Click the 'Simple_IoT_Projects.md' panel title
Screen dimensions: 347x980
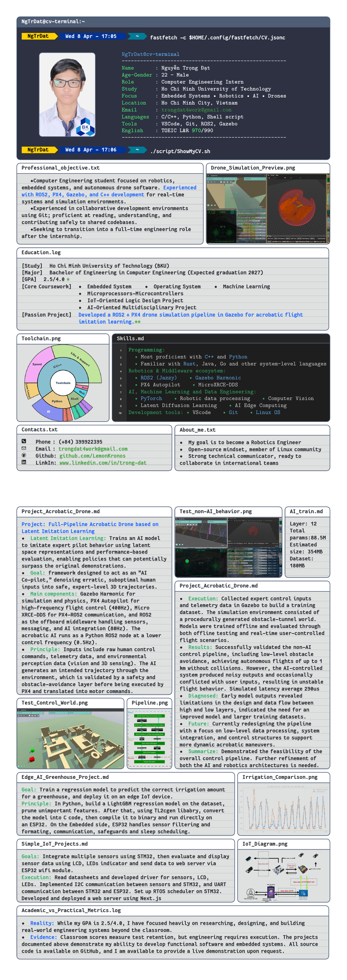55,844
